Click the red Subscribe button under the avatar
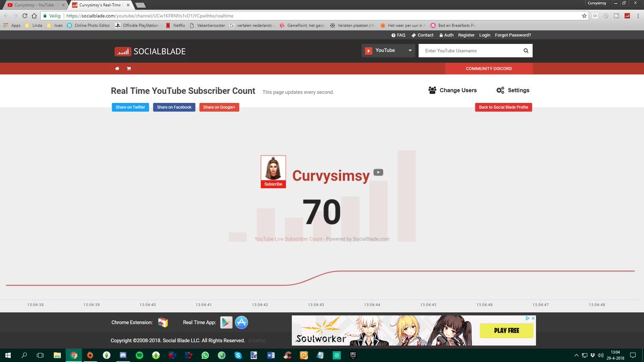The width and height of the screenshot is (644, 362). [273, 184]
